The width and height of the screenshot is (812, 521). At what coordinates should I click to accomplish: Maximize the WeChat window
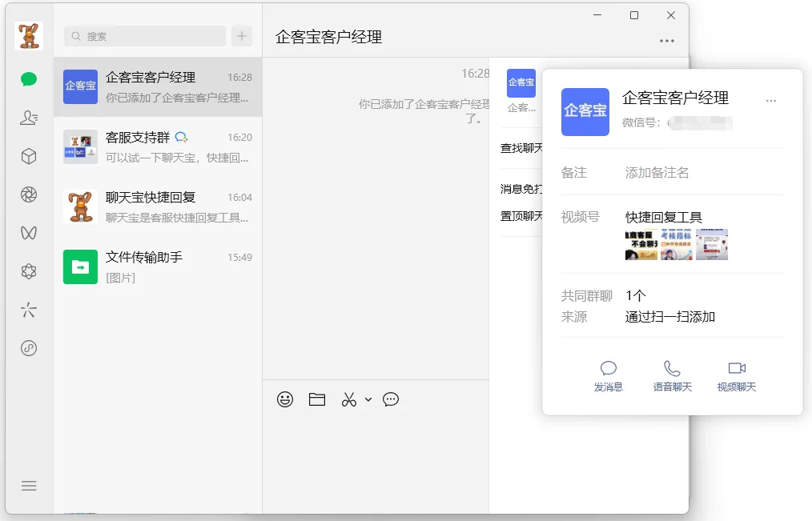634,15
